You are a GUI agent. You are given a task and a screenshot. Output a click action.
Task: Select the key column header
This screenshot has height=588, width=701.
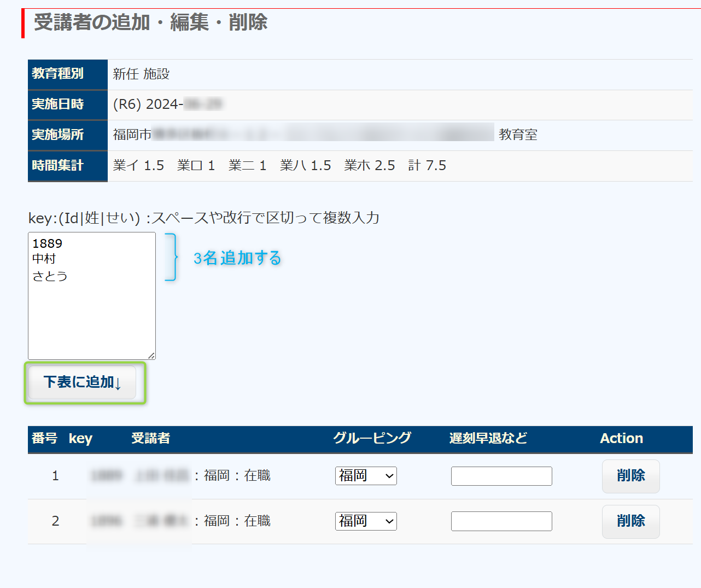point(80,439)
